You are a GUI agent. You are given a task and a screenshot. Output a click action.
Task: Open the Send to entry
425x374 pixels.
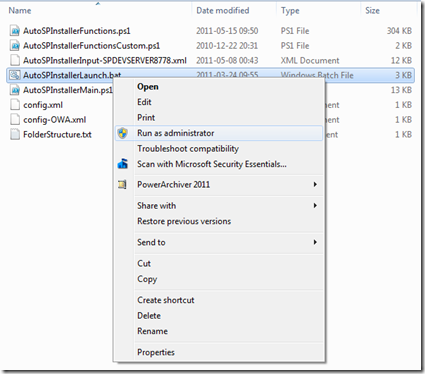pos(219,242)
